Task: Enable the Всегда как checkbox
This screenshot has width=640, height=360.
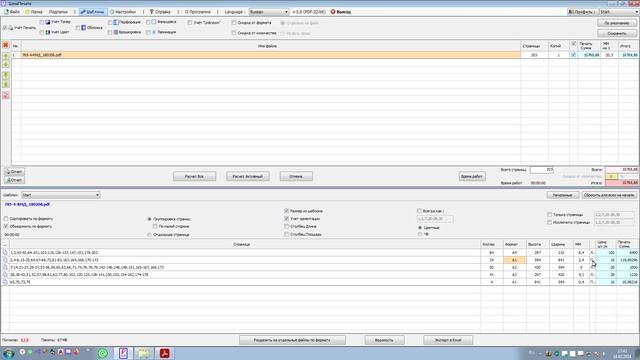Action: [419, 211]
